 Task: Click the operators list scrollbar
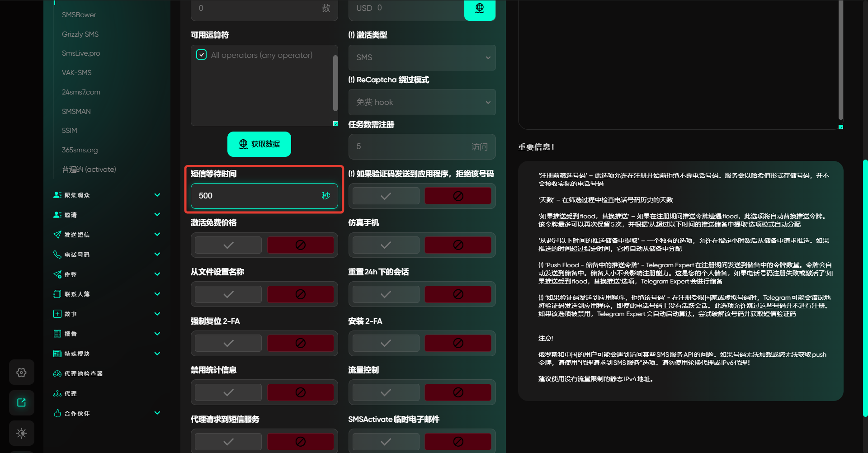(335, 83)
